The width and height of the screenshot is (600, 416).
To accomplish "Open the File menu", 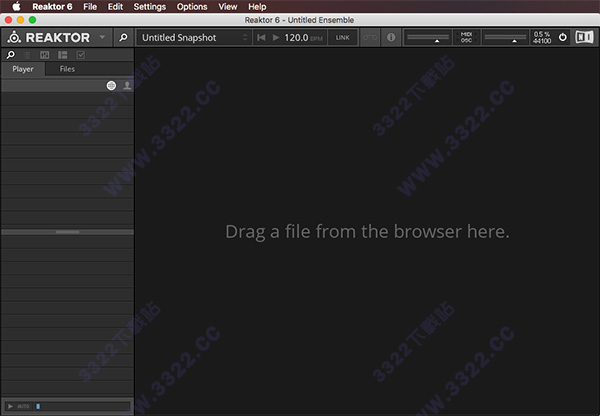I will [90, 7].
